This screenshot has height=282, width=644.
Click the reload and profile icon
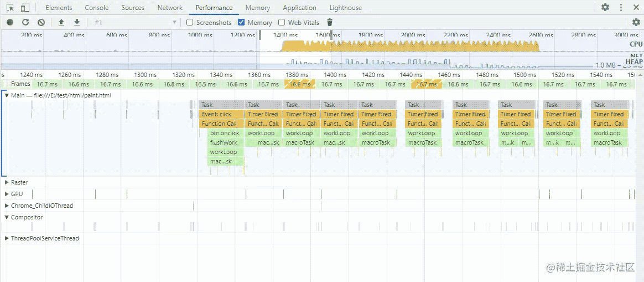25,22
